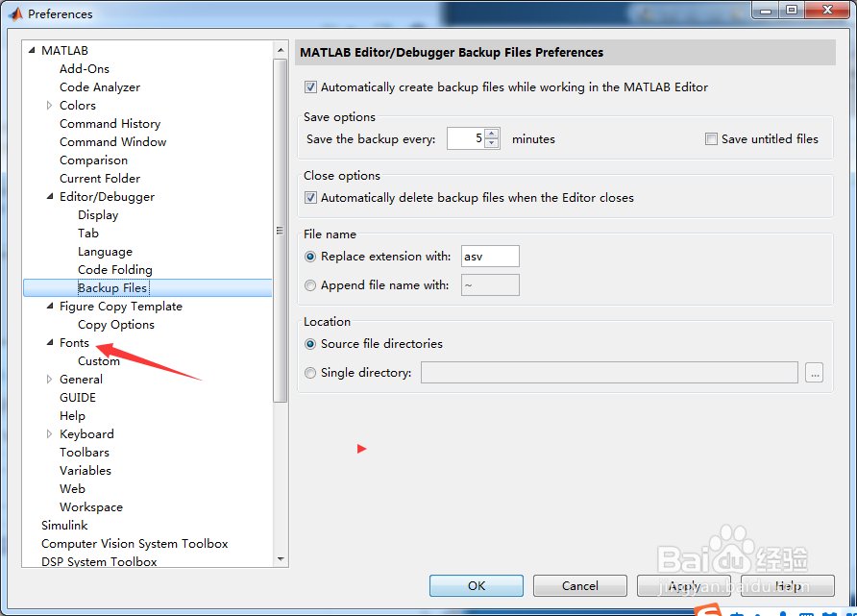This screenshot has width=857, height=616.
Task: Click the backup minutes value field
Action: 466,138
